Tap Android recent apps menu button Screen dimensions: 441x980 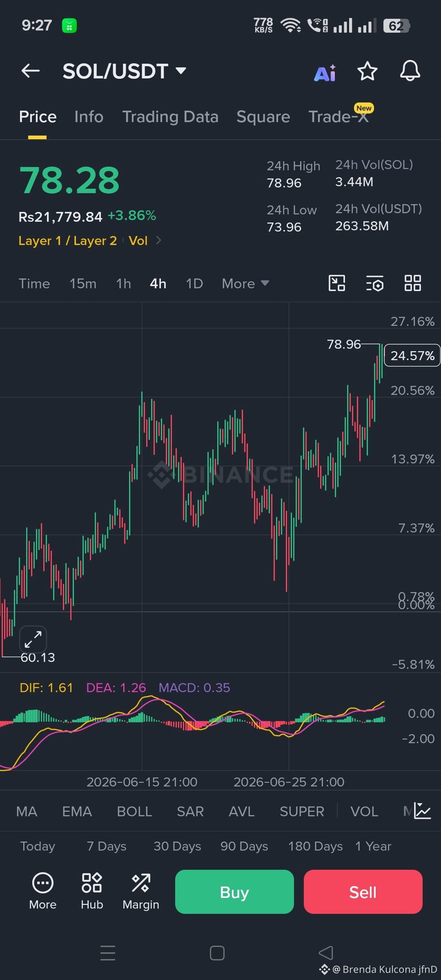pos(108,953)
